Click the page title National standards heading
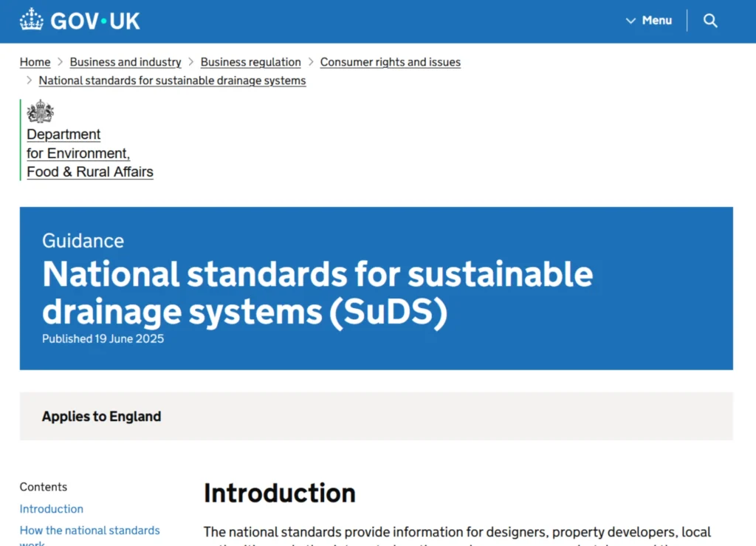 click(x=317, y=293)
